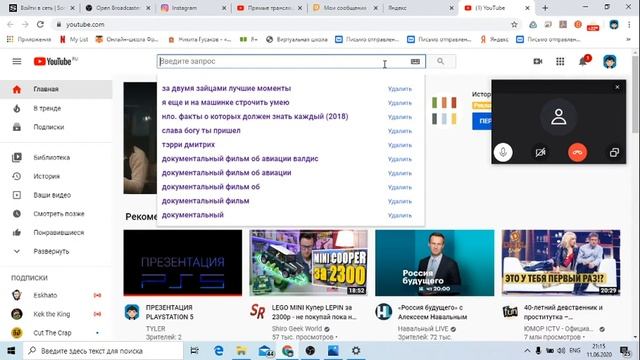Open Библиотека in the sidebar

[x=56, y=157]
